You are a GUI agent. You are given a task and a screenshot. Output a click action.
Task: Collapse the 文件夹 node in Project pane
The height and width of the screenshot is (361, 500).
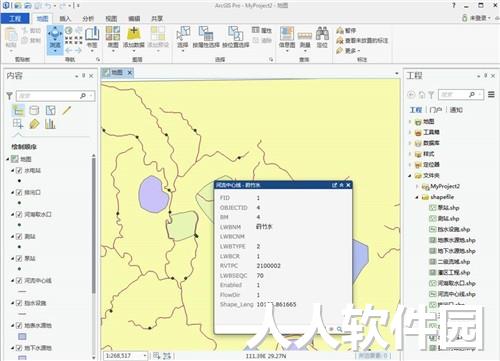410,175
